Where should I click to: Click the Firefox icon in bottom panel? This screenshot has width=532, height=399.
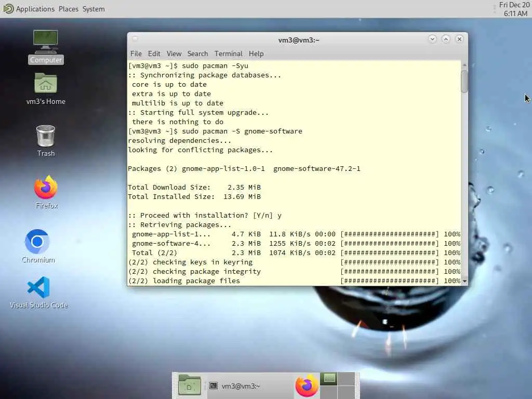(307, 385)
